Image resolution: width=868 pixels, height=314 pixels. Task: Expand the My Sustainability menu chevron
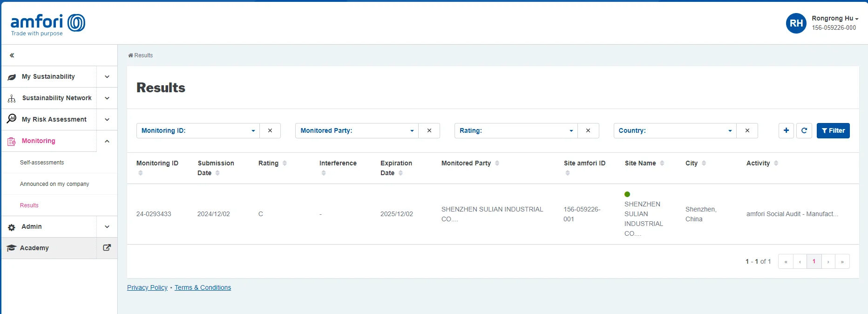[x=107, y=77]
